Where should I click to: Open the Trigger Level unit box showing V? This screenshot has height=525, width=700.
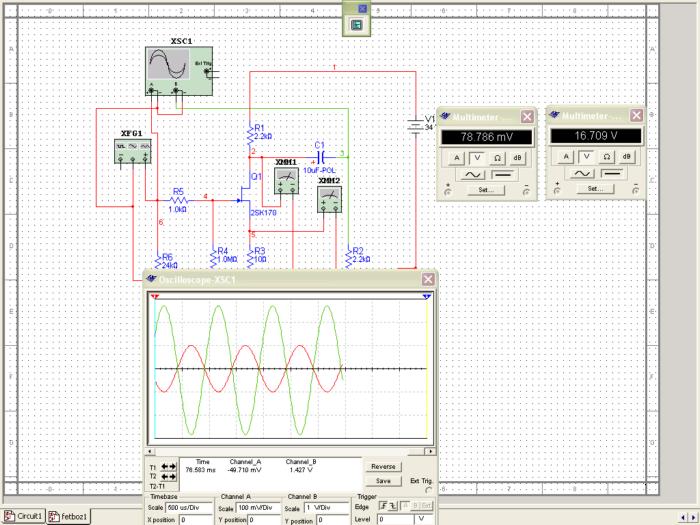(423, 520)
